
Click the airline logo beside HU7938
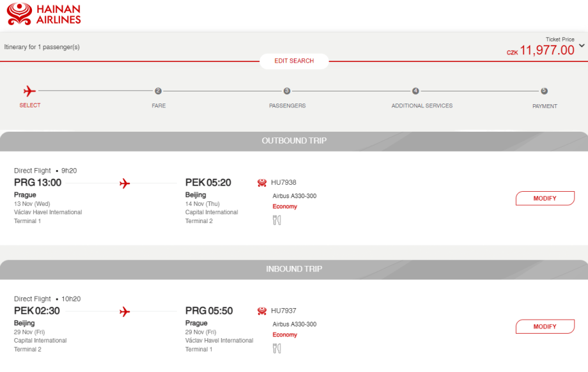tap(262, 183)
